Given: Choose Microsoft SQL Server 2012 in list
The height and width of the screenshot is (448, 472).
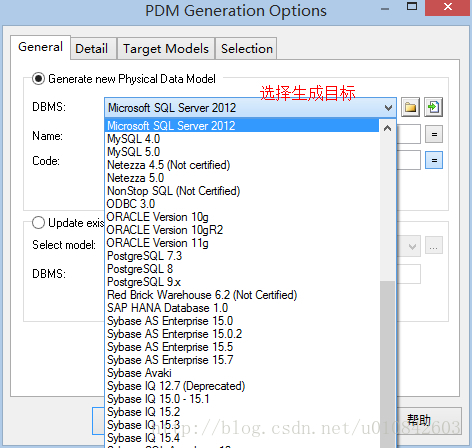Looking at the screenshot, I should click(x=242, y=126).
